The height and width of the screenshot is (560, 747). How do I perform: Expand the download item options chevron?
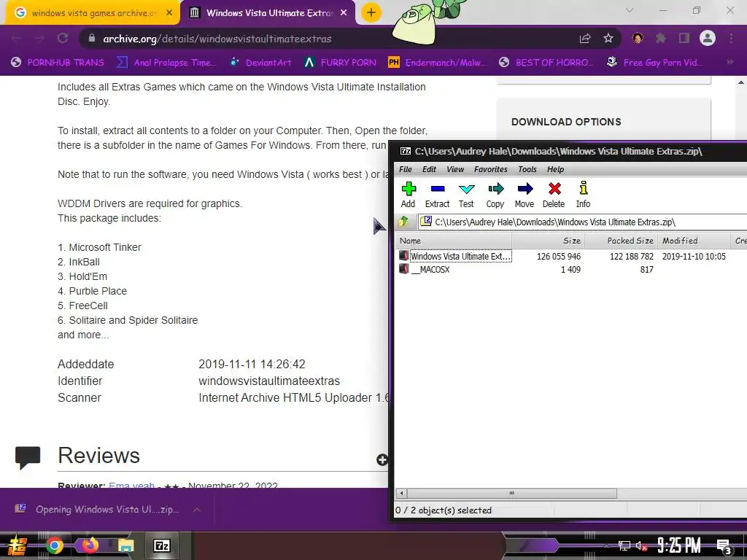(x=197, y=510)
